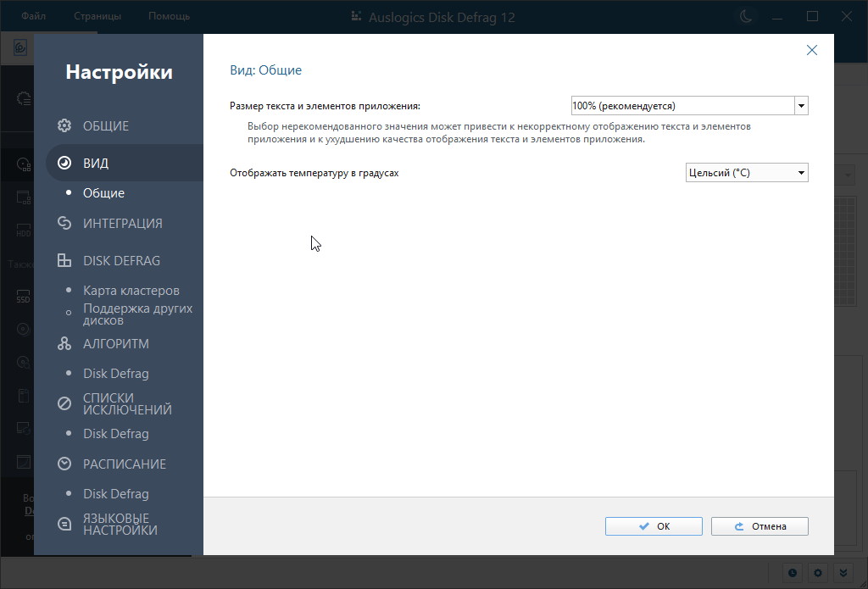
Task: Click the clock icon beside РАСПИСАНИЕ
Action: [x=64, y=464]
